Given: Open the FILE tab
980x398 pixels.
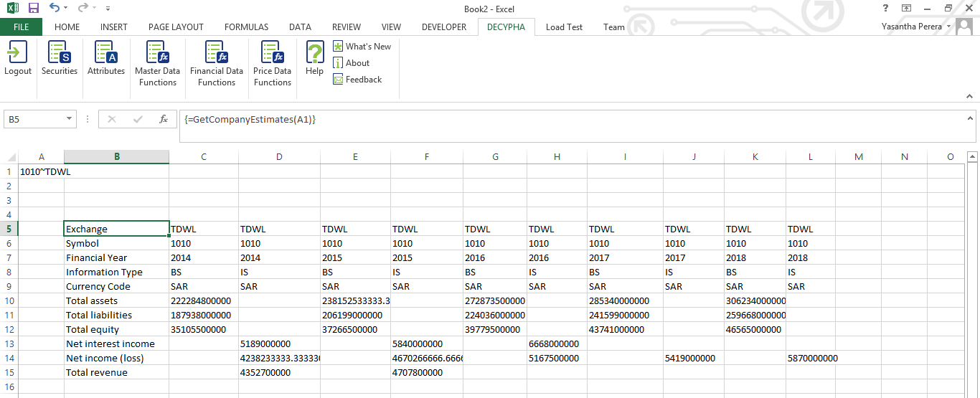Looking at the screenshot, I should pos(21,27).
